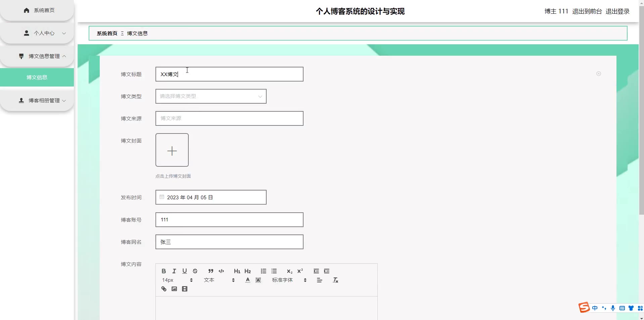Click 退出登录 link
The image size is (644, 320).
[x=617, y=11]
